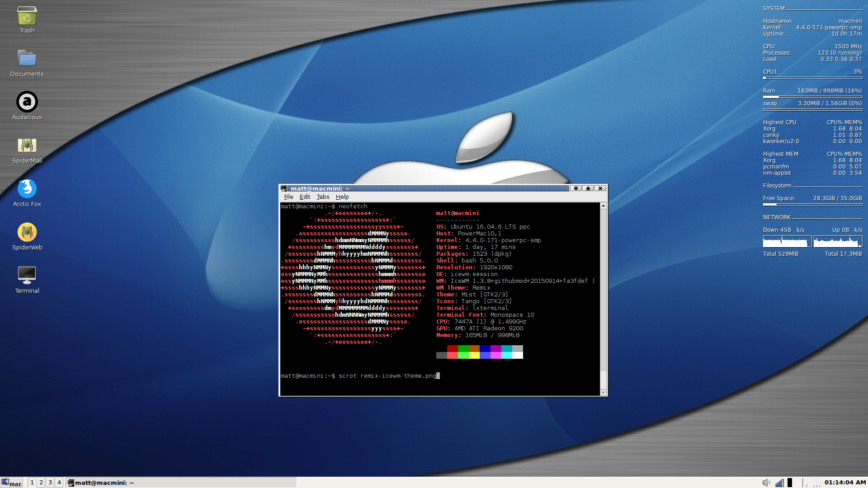Click the terminal vertical scrollbar track

603,299
